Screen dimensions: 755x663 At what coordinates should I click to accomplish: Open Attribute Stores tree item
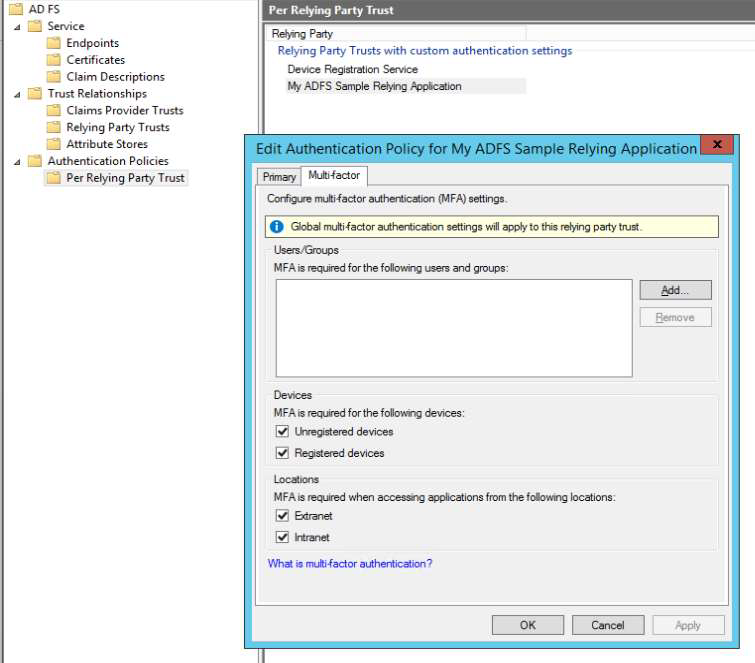click(107, 144)
